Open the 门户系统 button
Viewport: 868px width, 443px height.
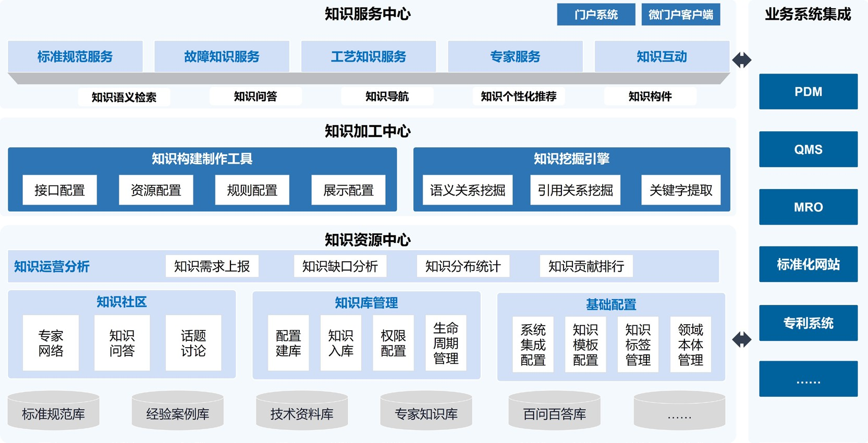[596, 15]
